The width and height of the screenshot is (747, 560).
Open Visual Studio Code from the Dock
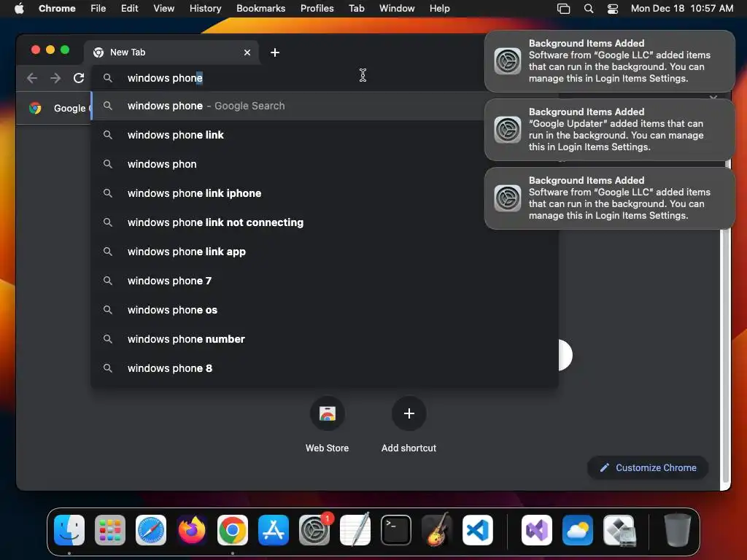point(478,530)
